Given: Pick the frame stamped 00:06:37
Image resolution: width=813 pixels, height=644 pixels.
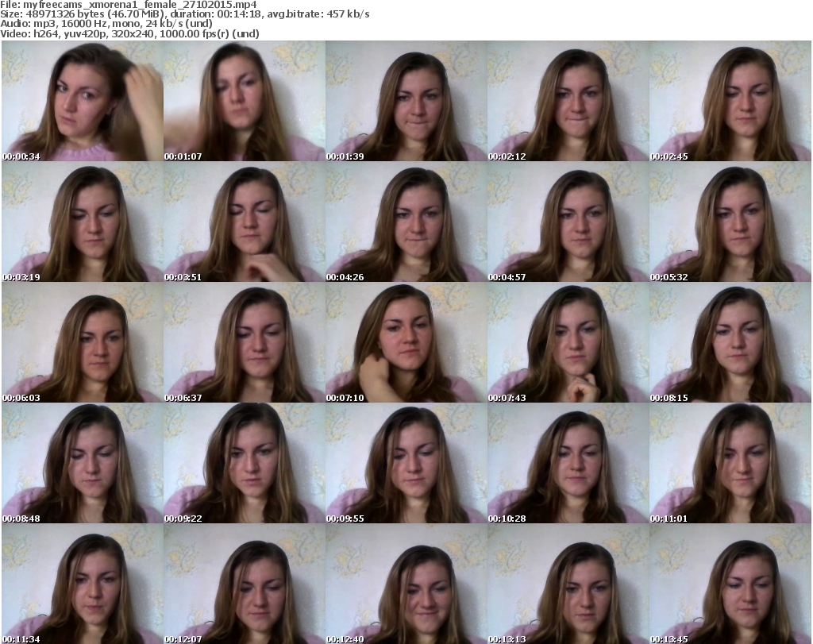Looking at the screenshot, I should pyautogui.click(x=245, y=343).
